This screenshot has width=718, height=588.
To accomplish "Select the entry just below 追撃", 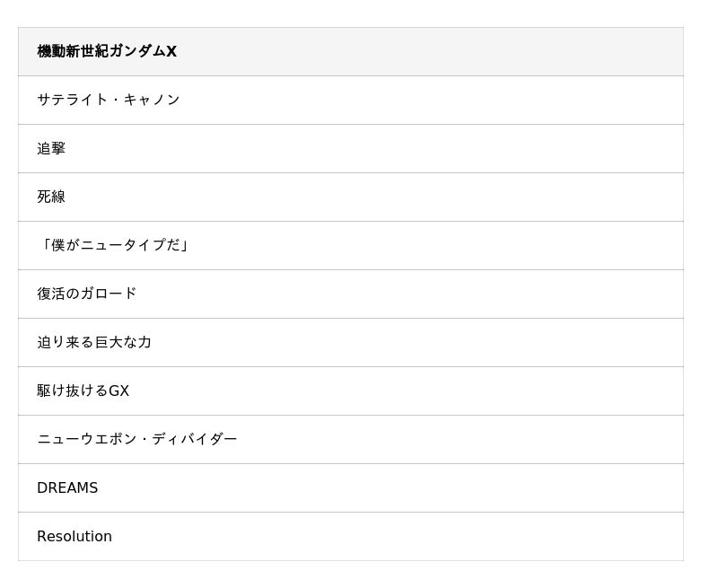I will (x=51, y=197).
